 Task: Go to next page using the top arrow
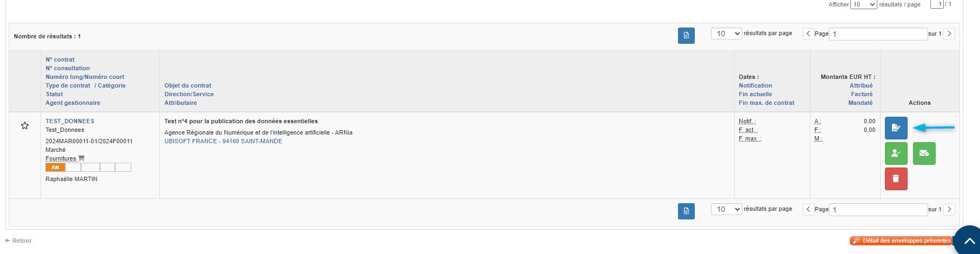point(949,34)
